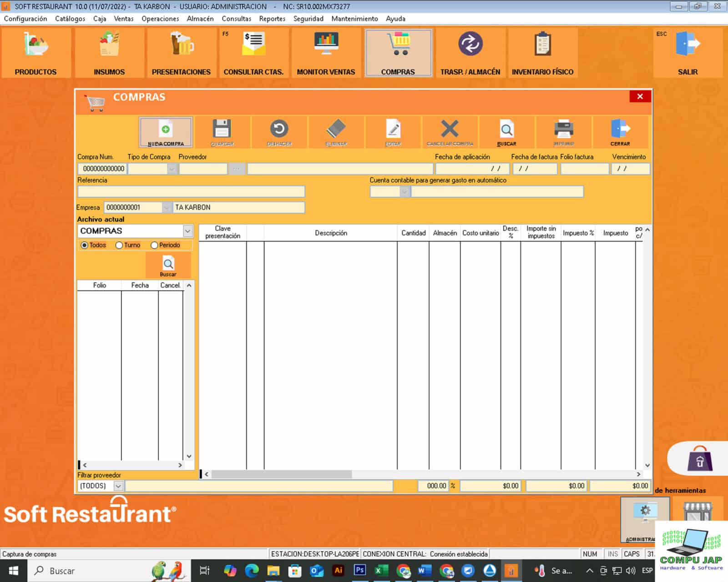
Task: Click the small Buscar button under Archivo actual
Action: [x=168, y=266]
